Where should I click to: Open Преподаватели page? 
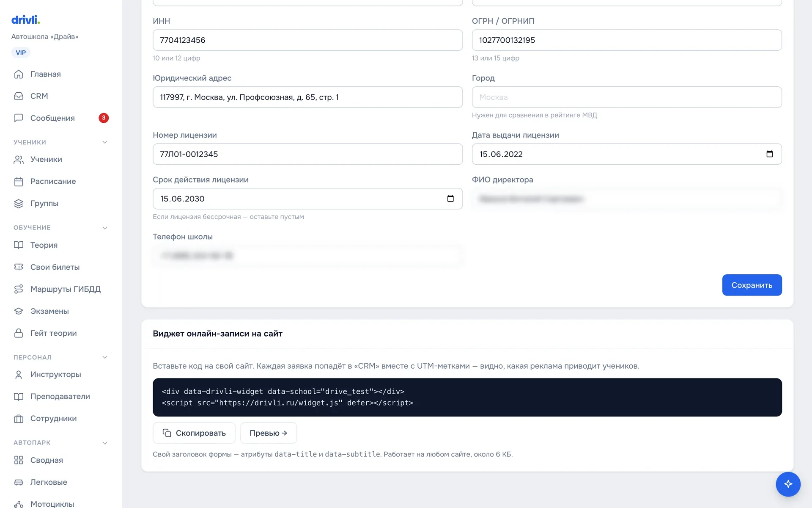point(61,397)
